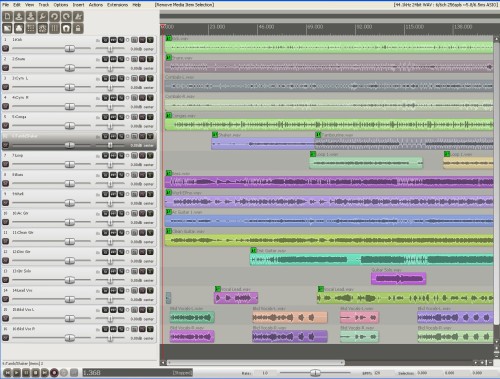
Task: Toggle the snap magnet icon
Action: coord(66,28)
